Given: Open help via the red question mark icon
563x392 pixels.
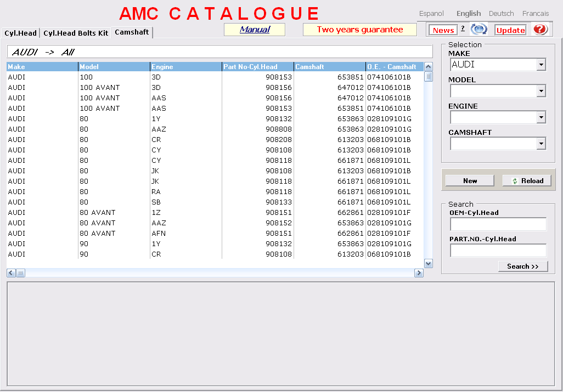Looking at the screenshot, I should coord(539,29).
